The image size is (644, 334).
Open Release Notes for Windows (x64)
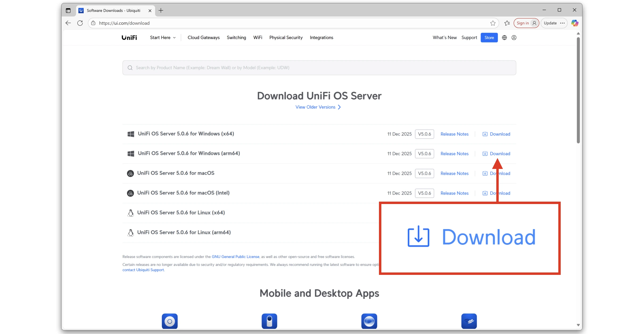click(x=454, y=134)
